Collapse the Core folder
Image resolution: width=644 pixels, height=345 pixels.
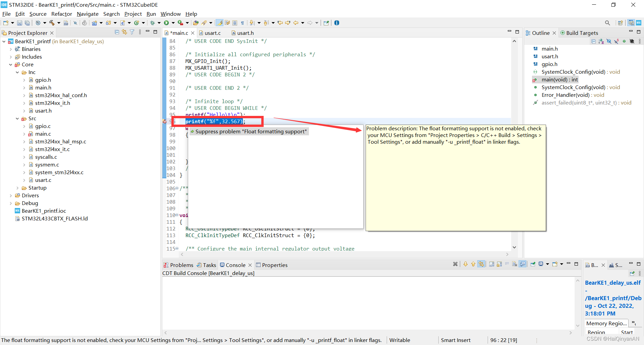(x=10, y=65)
